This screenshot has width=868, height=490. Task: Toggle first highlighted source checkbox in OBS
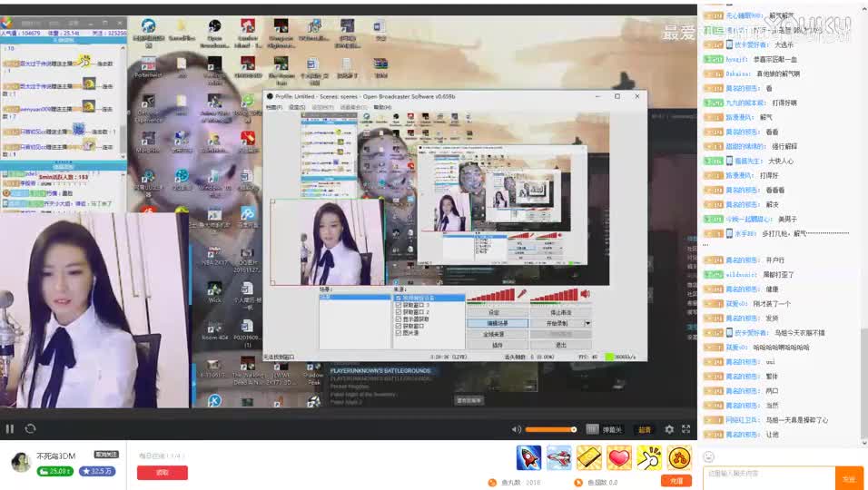click(398, 299)
